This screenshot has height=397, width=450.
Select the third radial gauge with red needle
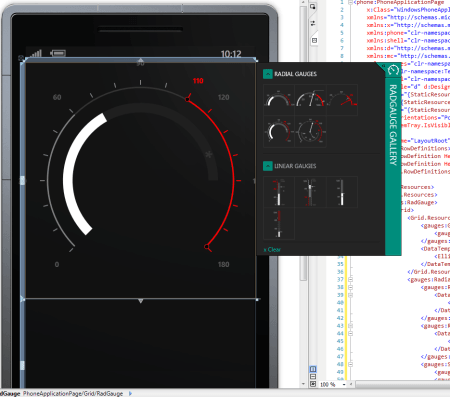click(x=342, y=100)
